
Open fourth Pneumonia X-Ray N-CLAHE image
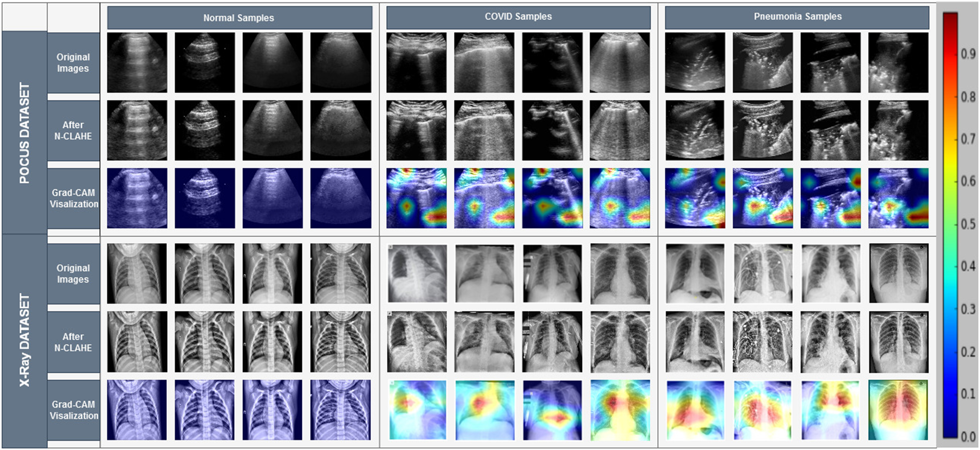899,342
